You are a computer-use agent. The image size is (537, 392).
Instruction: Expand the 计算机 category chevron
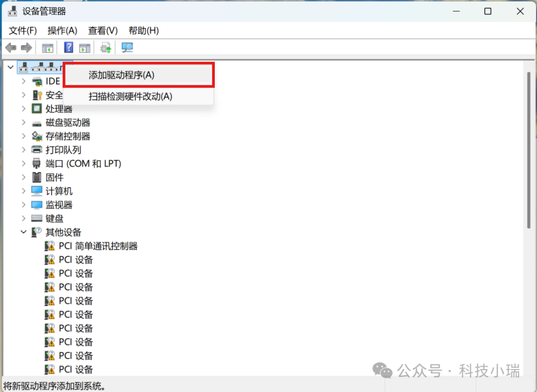[x=24, y=191]
